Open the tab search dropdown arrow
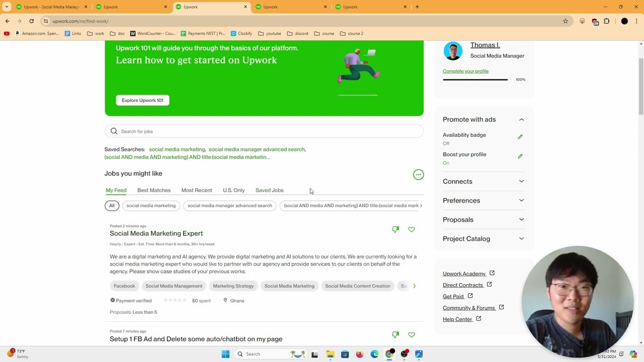This screenshot has height=362, width=644. coord(7,7)
